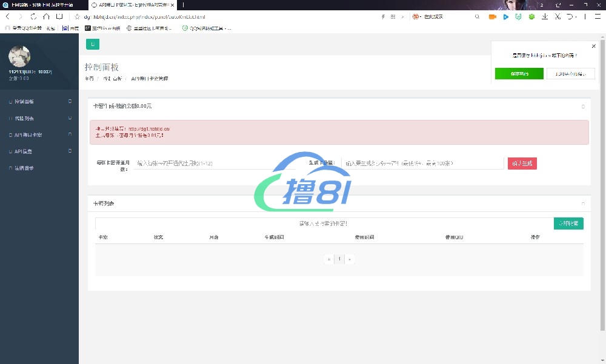Click the scissors screenshot tool icon
This screenshot has height=364, width=606.
pos(558,17)
